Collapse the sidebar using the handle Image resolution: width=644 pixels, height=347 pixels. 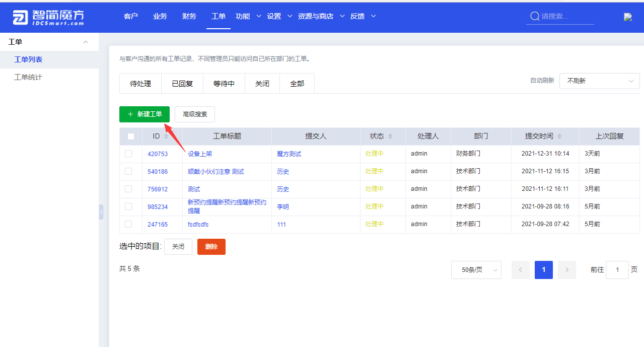tap(101, 212)
